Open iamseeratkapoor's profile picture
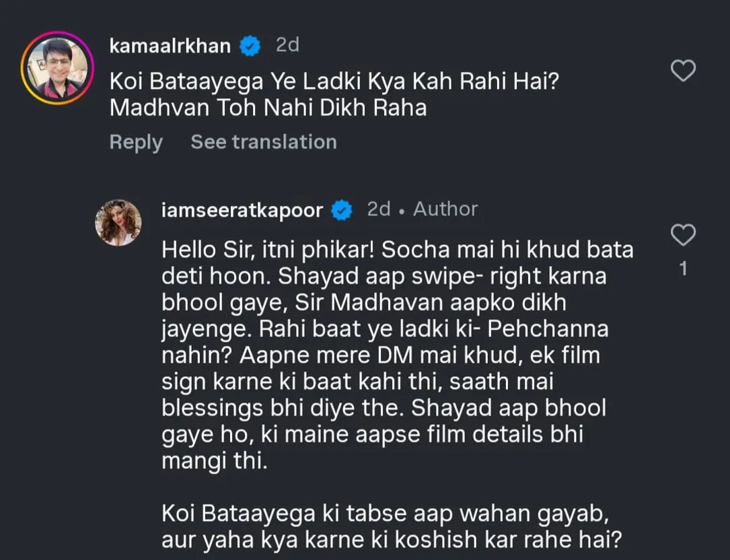 118,222
